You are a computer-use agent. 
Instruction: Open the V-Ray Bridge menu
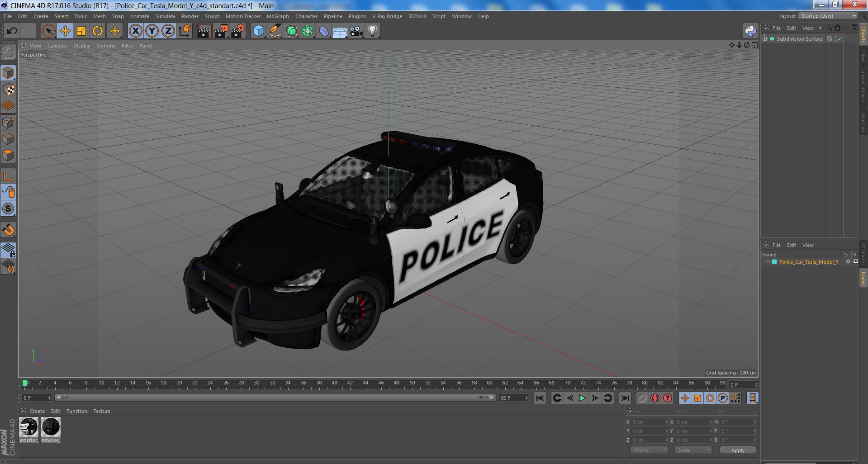tap(387, 16)
